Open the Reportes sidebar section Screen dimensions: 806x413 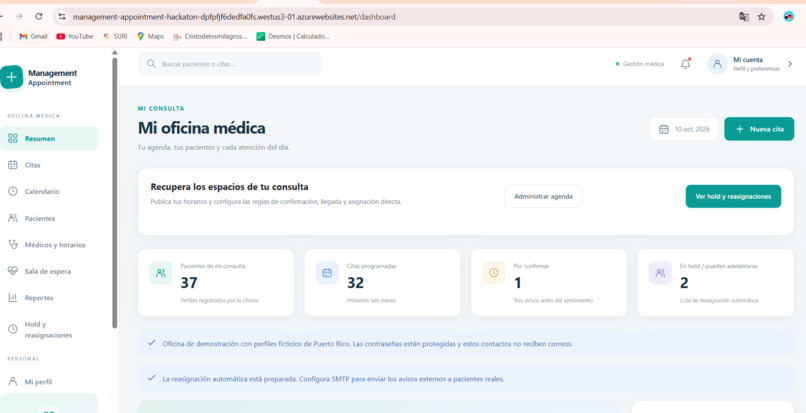[48, 298]
